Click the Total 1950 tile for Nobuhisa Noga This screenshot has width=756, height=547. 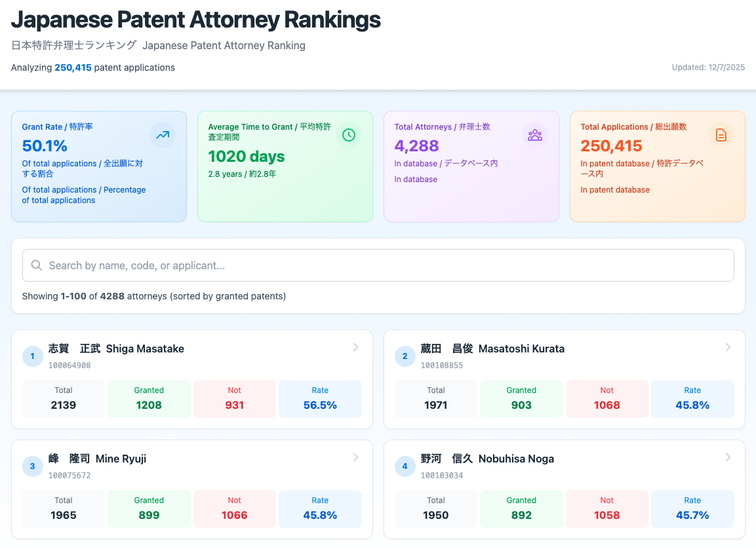pos(435,508)
